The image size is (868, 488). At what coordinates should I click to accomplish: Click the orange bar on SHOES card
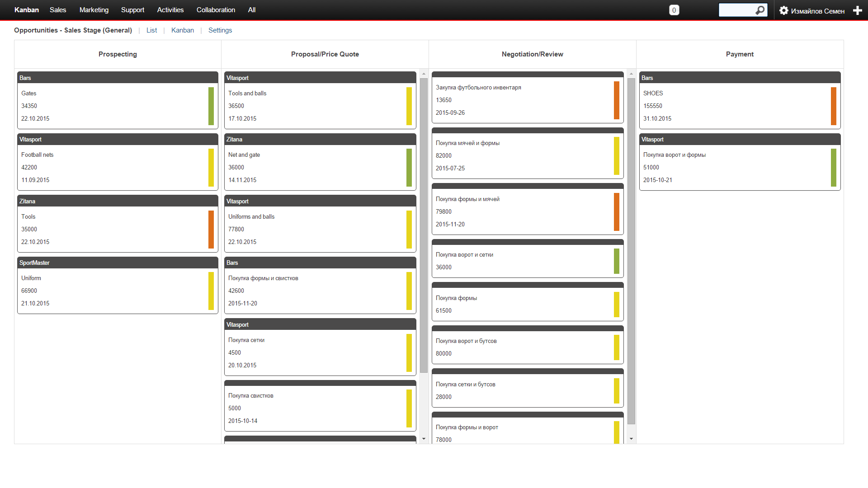[834, 106]
